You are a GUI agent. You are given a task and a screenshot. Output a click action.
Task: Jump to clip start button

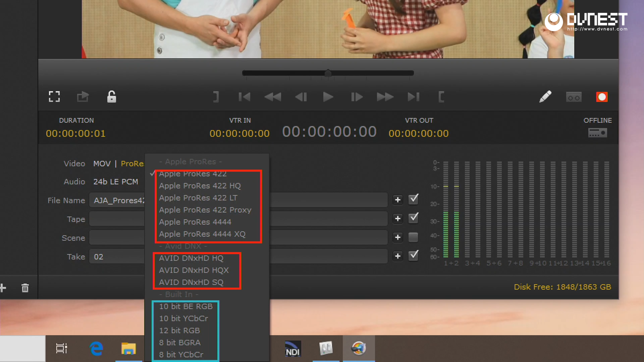tap(244, 97)
